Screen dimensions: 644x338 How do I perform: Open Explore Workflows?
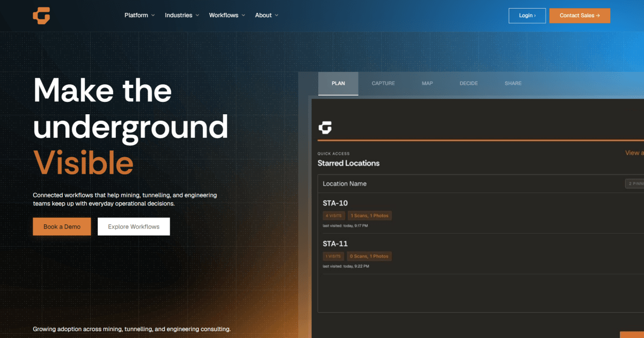[x=134, y=226]
